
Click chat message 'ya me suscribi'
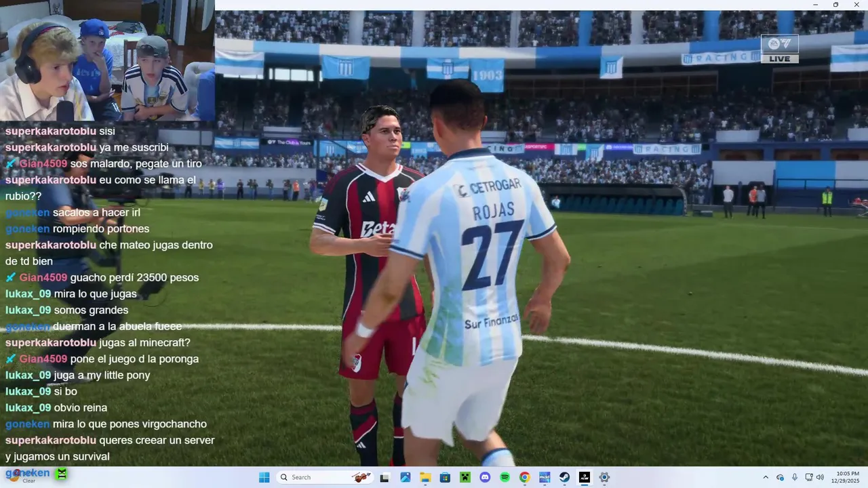click(x=134, y=147)
